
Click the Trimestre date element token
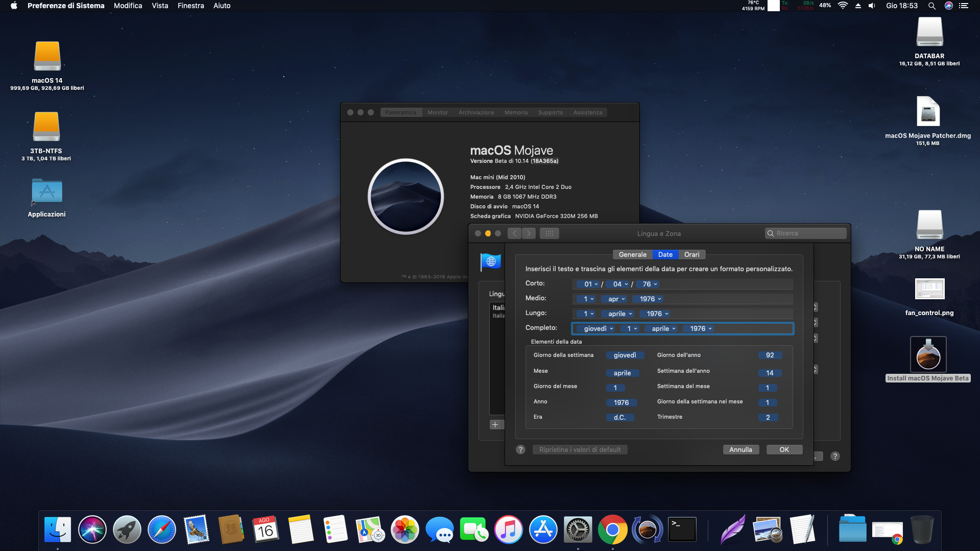point(767,417)
